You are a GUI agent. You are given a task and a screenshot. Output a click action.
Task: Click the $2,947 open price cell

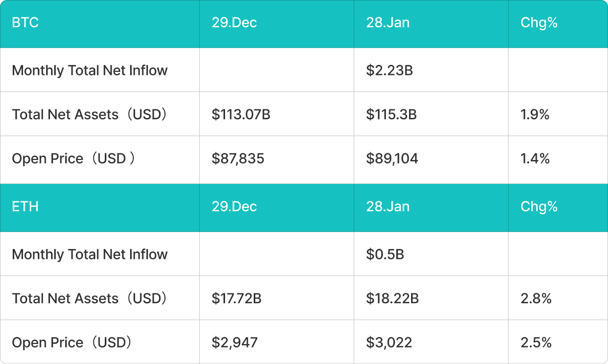[234, 343]
